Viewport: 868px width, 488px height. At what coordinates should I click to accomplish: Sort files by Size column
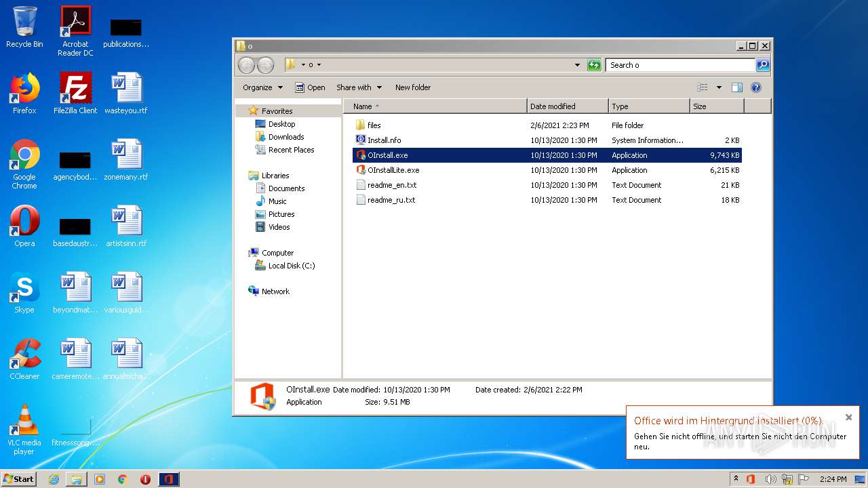(x=717, y=106)
